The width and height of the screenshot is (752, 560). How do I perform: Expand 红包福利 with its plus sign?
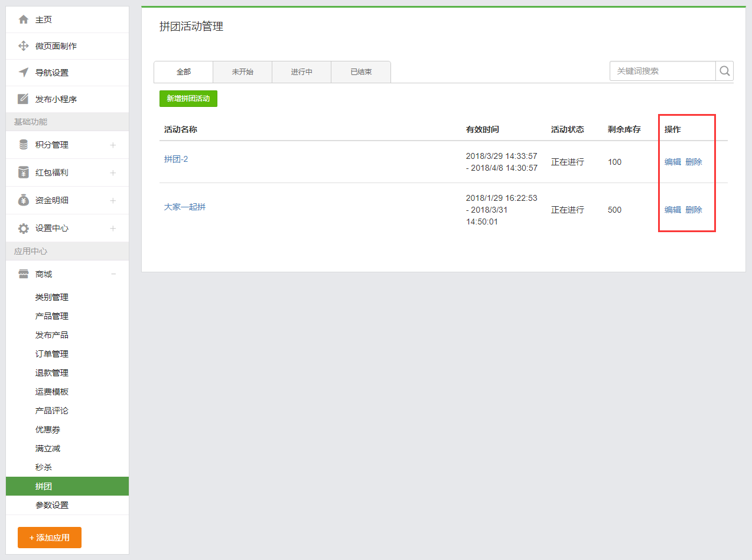[x=113, y=172]
